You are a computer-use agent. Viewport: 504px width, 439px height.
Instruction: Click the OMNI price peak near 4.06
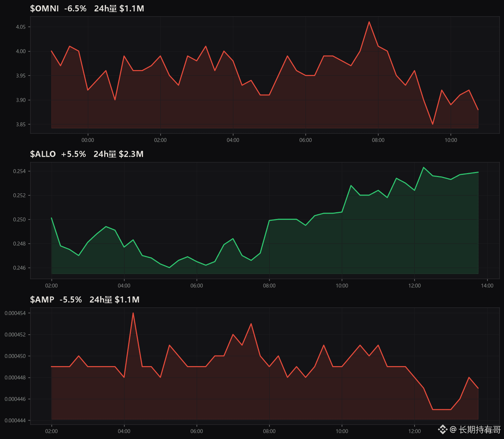point(369,22)
